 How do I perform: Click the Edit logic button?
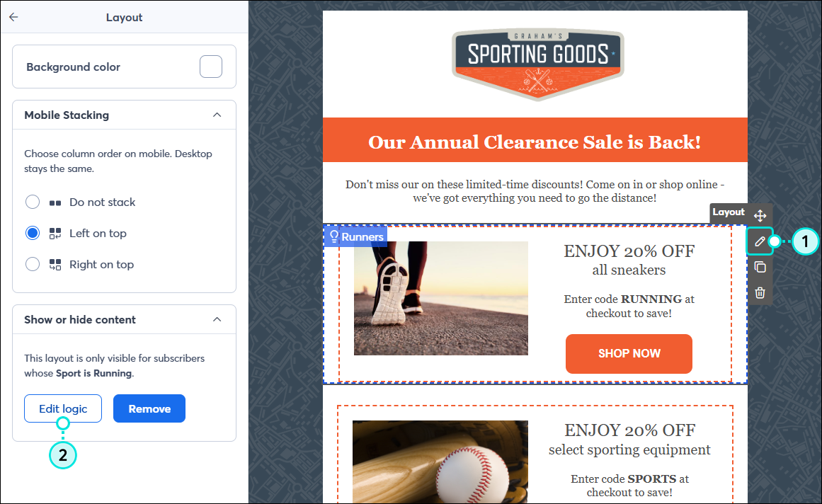click(63, 408)
